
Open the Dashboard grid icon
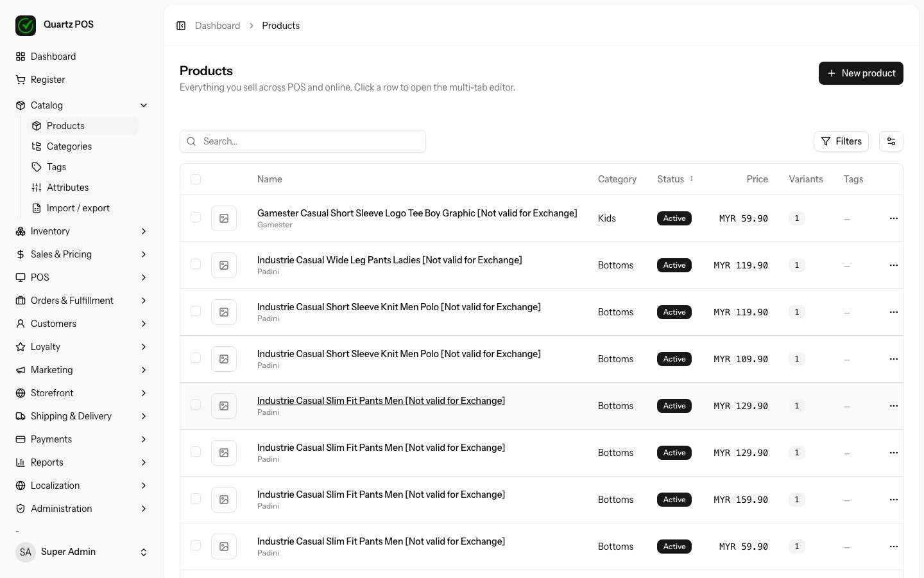tap(21, 57)
